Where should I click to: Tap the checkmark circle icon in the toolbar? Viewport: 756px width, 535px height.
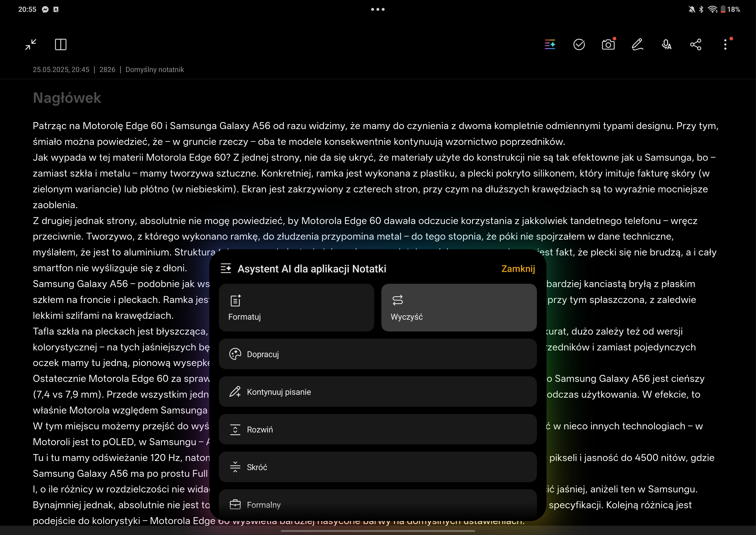(x=579, y=45)
